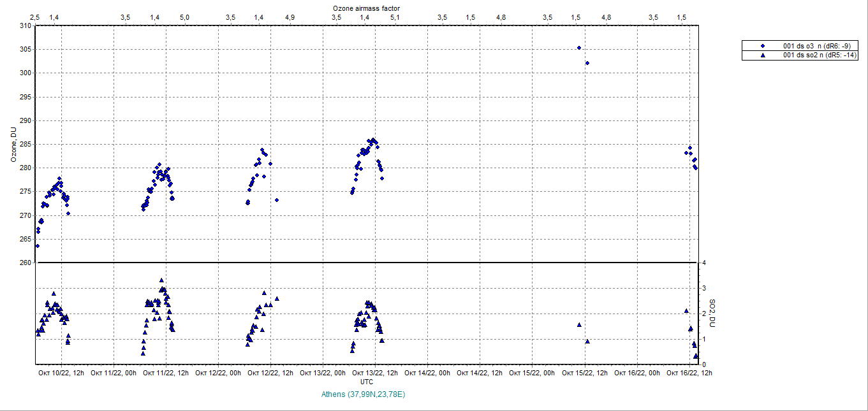Select the lowest ozone point near 263 DU
Image resolution: width=868 pixels, height=411 pixels.
tap(38, 246)
